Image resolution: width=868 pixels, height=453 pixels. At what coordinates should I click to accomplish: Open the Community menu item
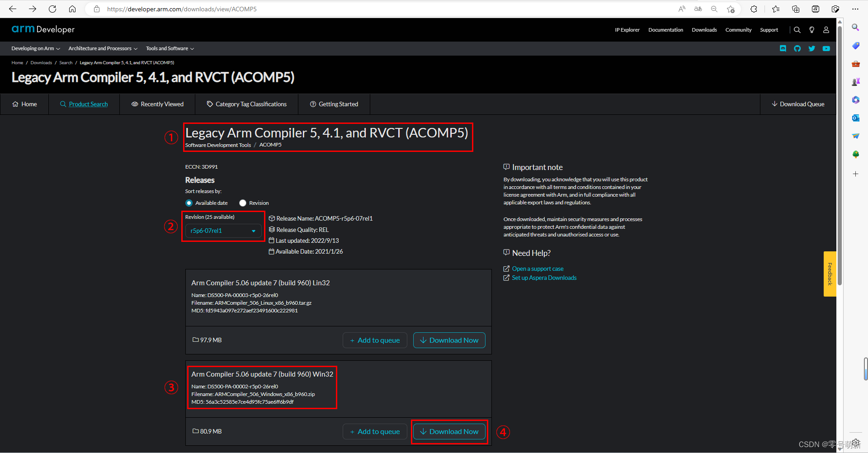738,30
